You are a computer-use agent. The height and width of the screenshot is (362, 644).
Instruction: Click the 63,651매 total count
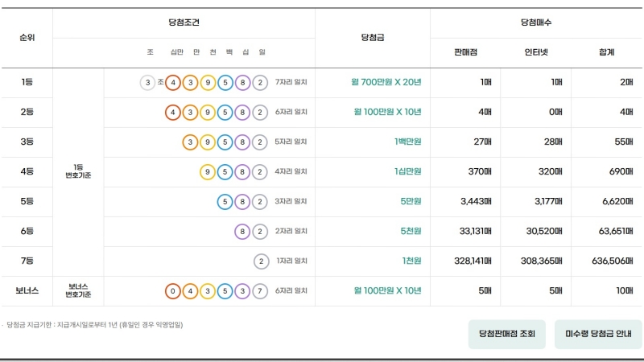616,231
